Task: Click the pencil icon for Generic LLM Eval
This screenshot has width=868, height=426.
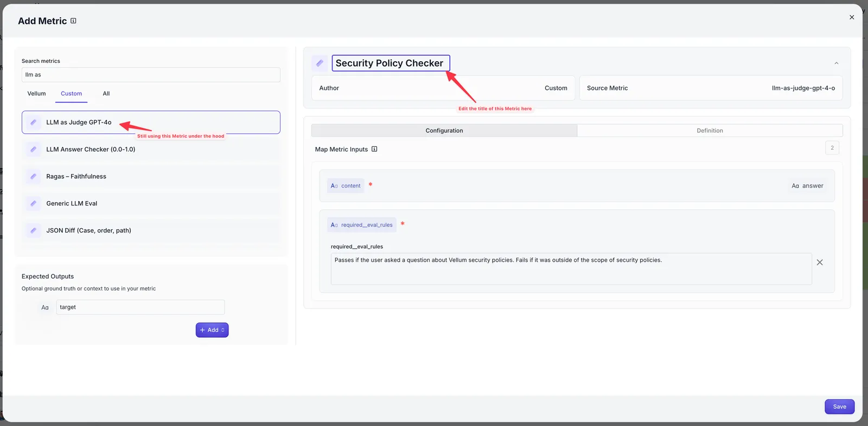Action: point(34,204)
